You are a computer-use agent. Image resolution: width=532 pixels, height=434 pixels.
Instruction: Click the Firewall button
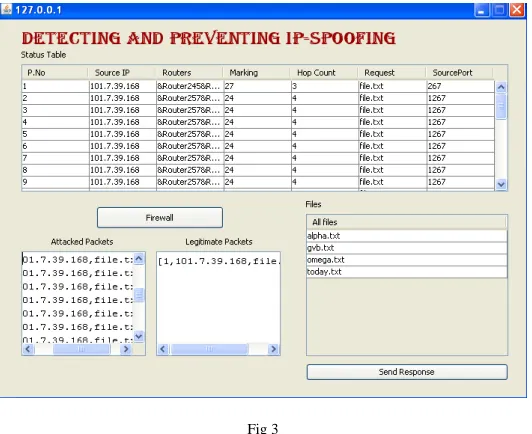point(160,218)
